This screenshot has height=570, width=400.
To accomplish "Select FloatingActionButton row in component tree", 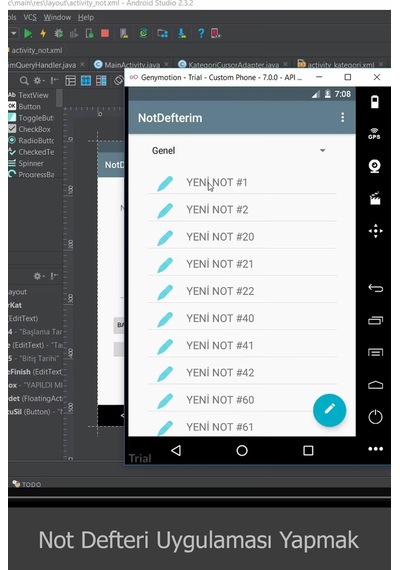I will point(35,398).
